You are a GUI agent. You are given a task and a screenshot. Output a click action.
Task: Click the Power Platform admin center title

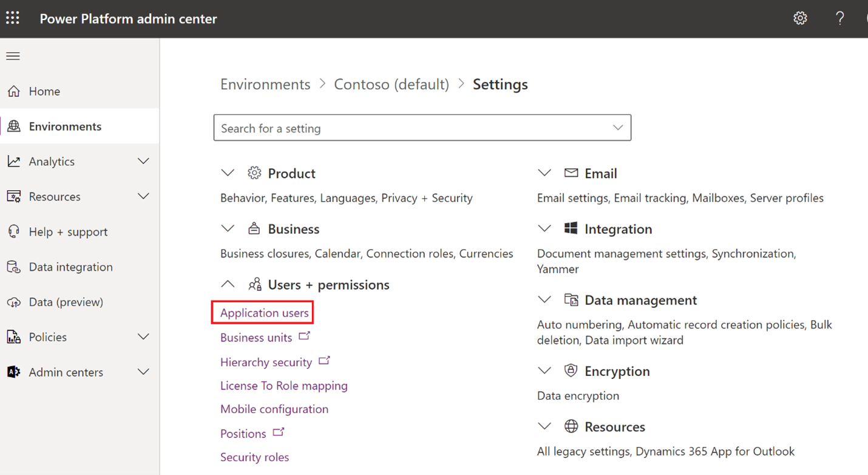click(128, 19)
